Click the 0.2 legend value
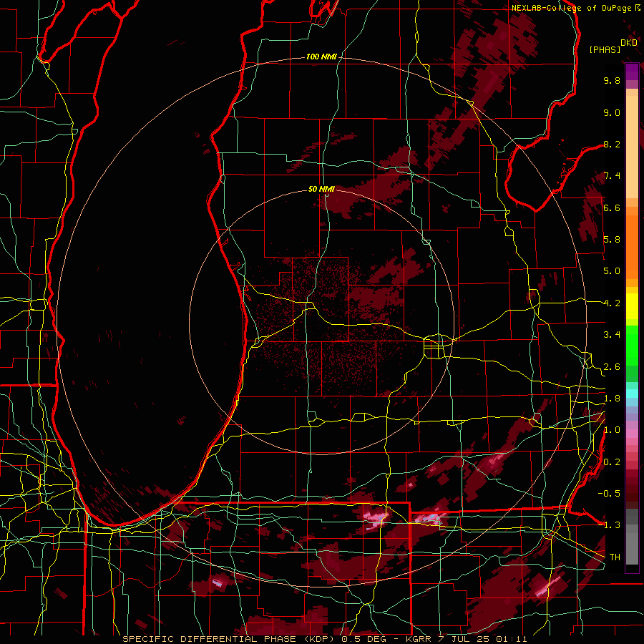The width and height of the screenshot is (644, 644). [612, 462]
